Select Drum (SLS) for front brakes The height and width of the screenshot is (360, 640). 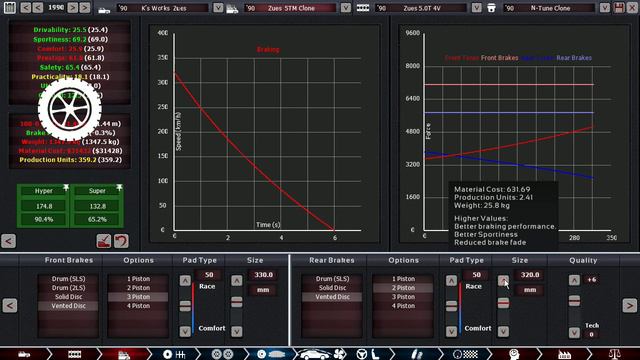[68, 279]
